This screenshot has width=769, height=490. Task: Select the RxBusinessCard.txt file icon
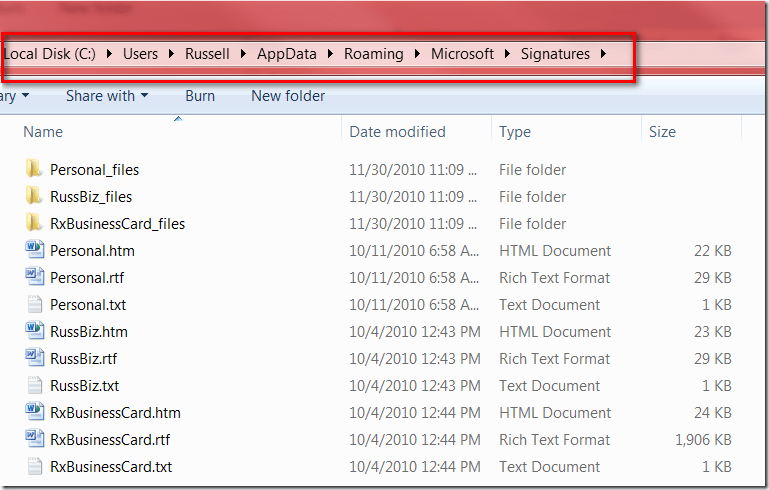(34, 466)
